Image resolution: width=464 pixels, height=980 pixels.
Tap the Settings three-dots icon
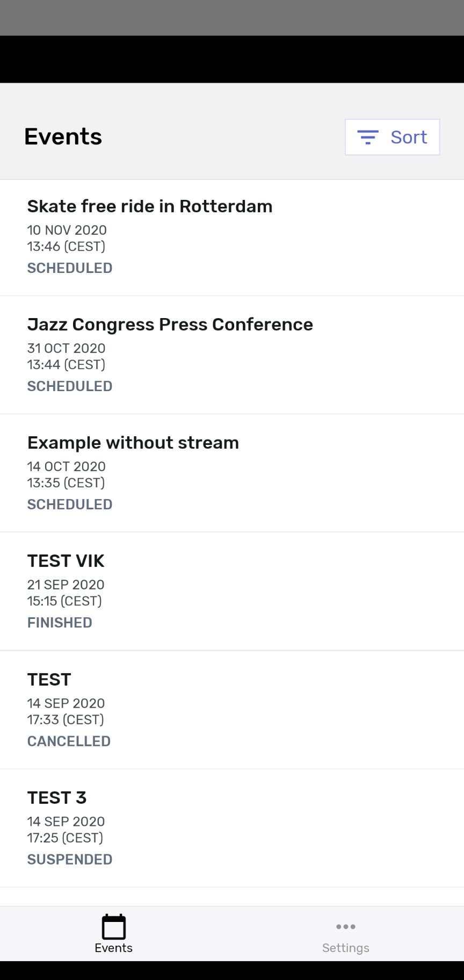point(345,926)
